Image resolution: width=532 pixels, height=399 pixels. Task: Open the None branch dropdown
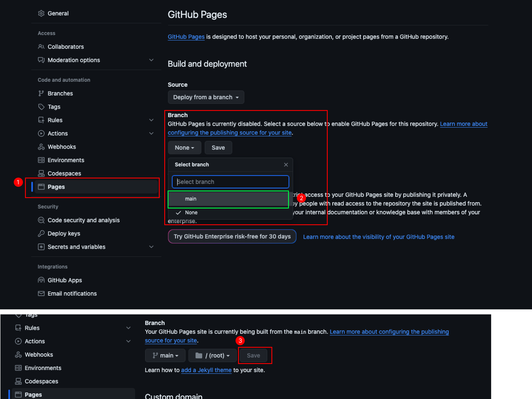click(184, 148)
